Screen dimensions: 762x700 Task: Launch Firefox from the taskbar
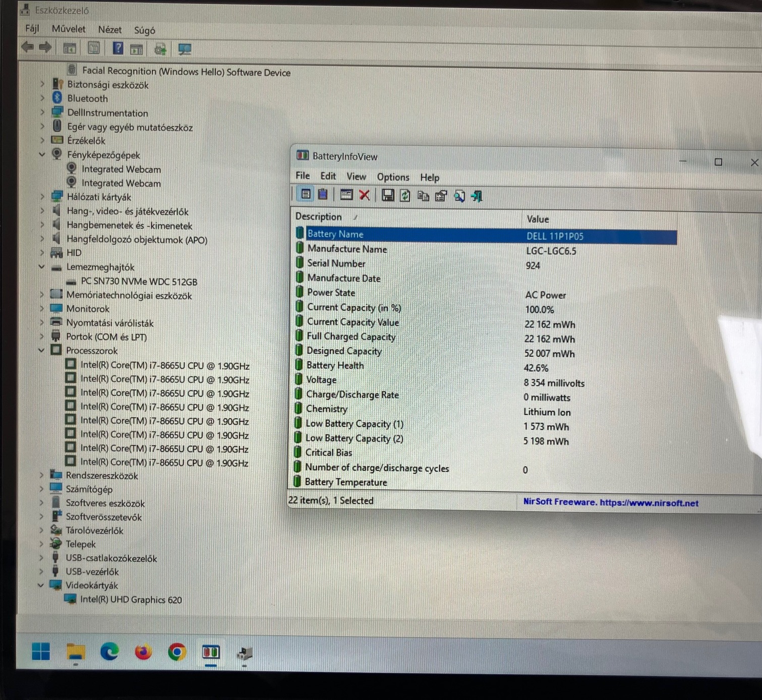tap(143, 652)
